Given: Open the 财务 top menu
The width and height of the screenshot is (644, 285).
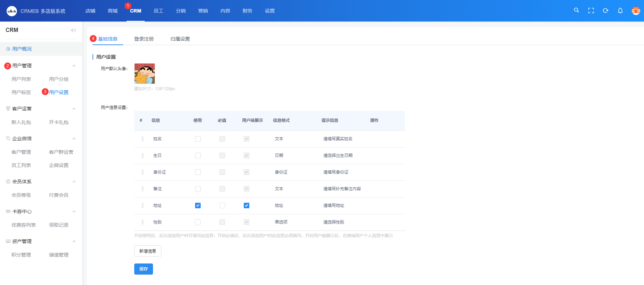Looking at the screenshot, I should point(247,11).
